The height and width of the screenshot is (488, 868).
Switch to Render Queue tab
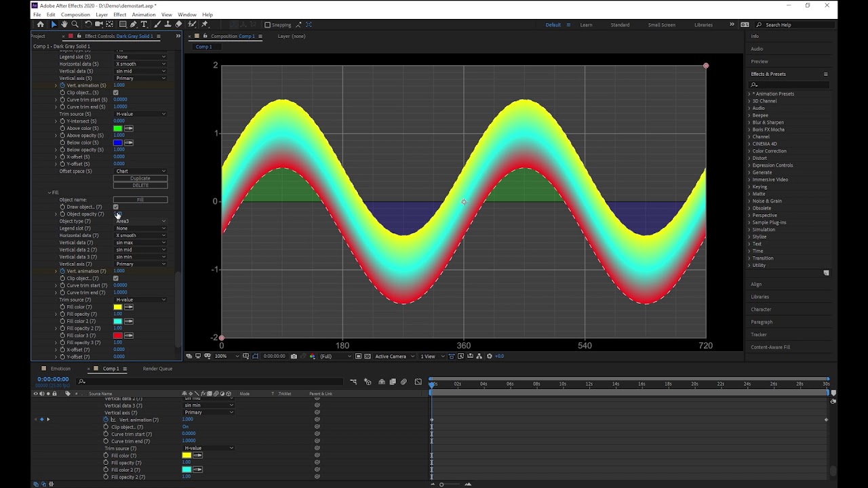coord(157,369)
